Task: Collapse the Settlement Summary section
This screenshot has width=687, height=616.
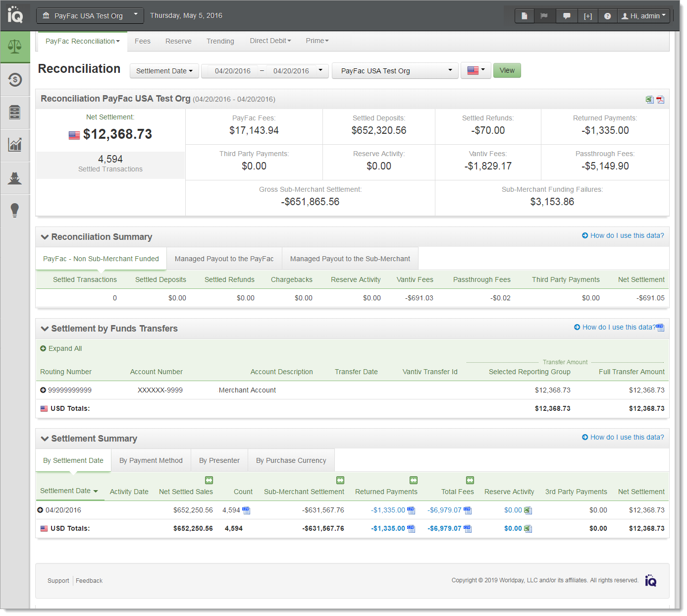Action: pyautogui.click(x=45, y=439)
